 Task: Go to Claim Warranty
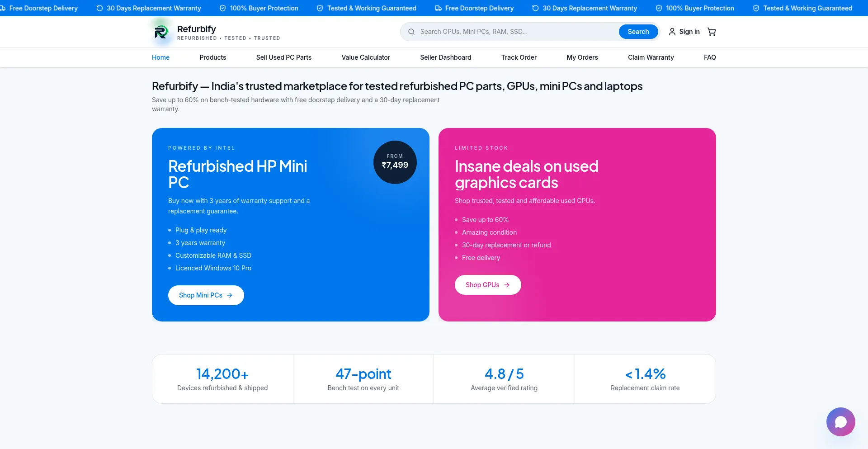[651, 57]
